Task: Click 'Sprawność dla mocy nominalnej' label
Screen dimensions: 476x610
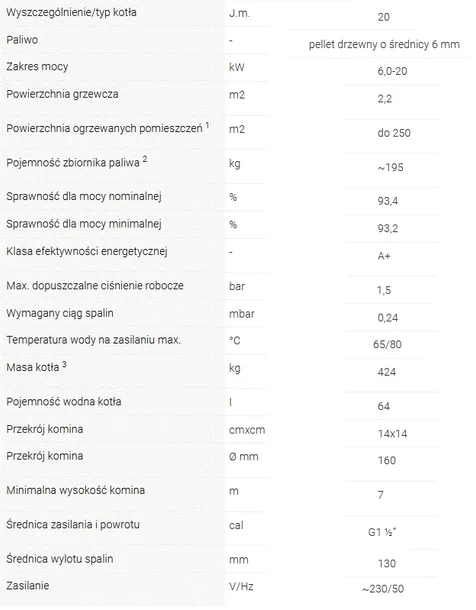Action: click(x=84, y=196)
